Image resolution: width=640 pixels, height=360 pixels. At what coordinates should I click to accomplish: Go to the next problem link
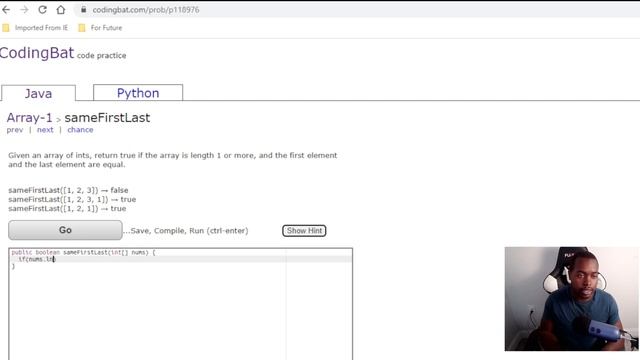point(45,130)
